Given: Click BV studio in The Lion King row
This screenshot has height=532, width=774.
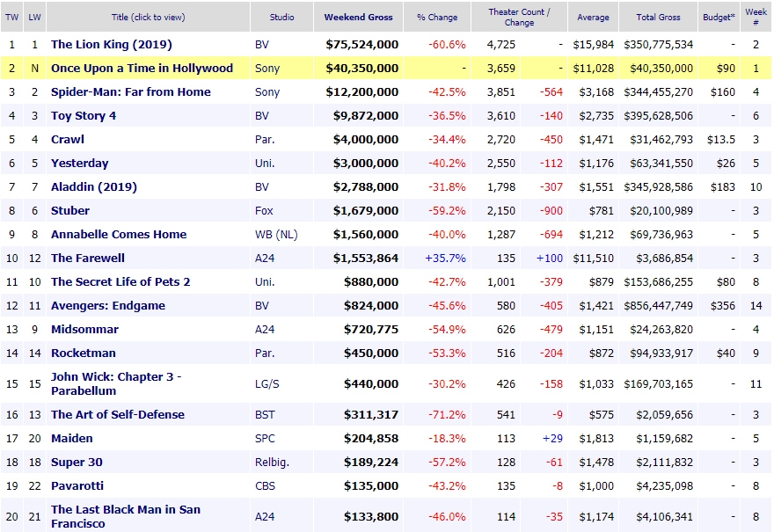Looking at the screenshot, I should (x=261, y=45).
